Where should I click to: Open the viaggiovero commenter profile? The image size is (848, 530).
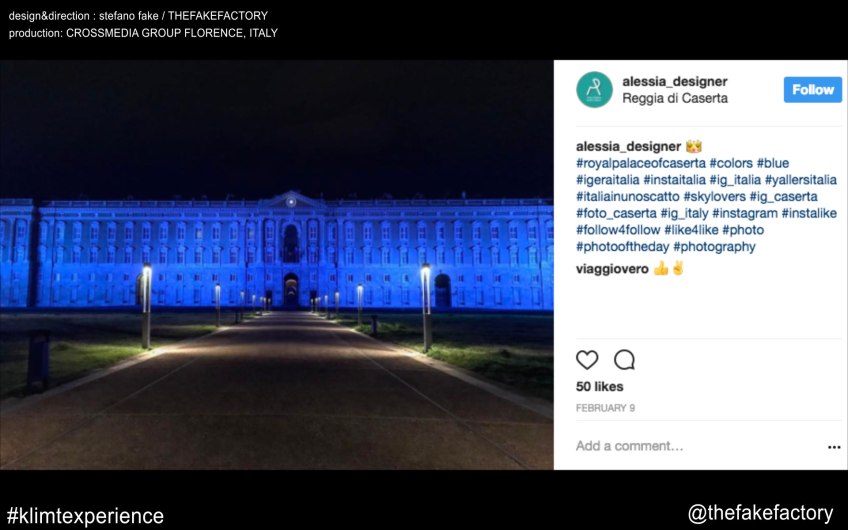(612, 269)
